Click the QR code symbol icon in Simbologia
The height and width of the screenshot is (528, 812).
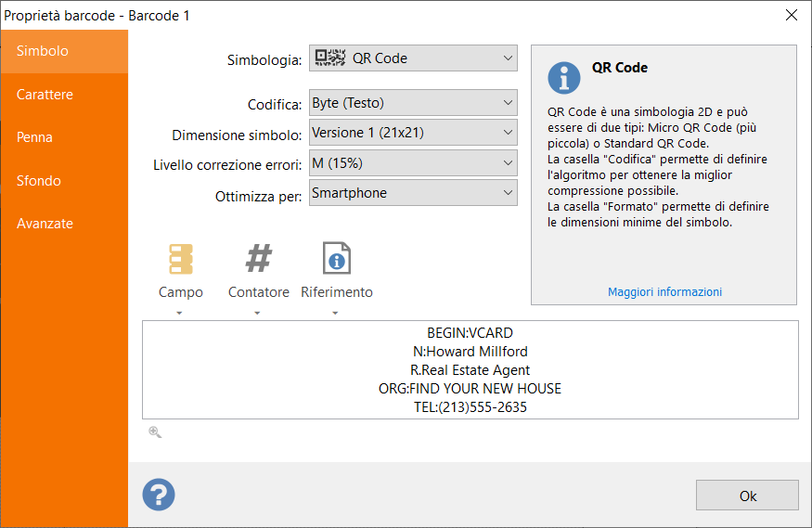click(329, 58)
